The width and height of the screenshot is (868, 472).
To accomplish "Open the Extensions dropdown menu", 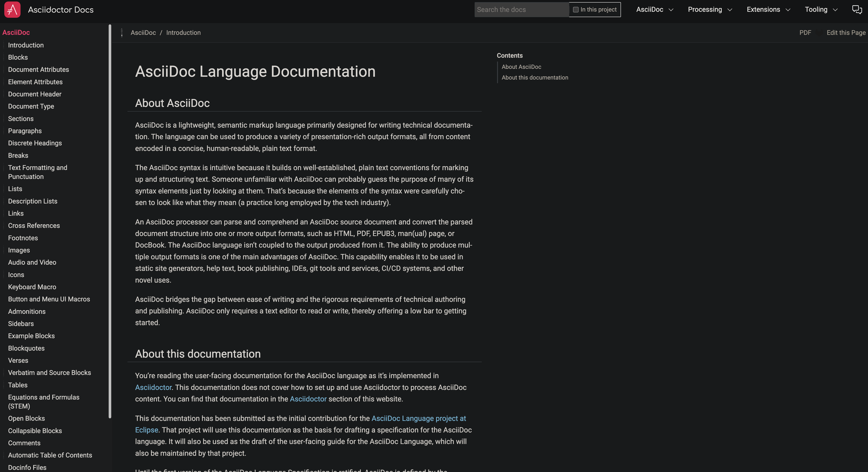I will tap(768, 9).
